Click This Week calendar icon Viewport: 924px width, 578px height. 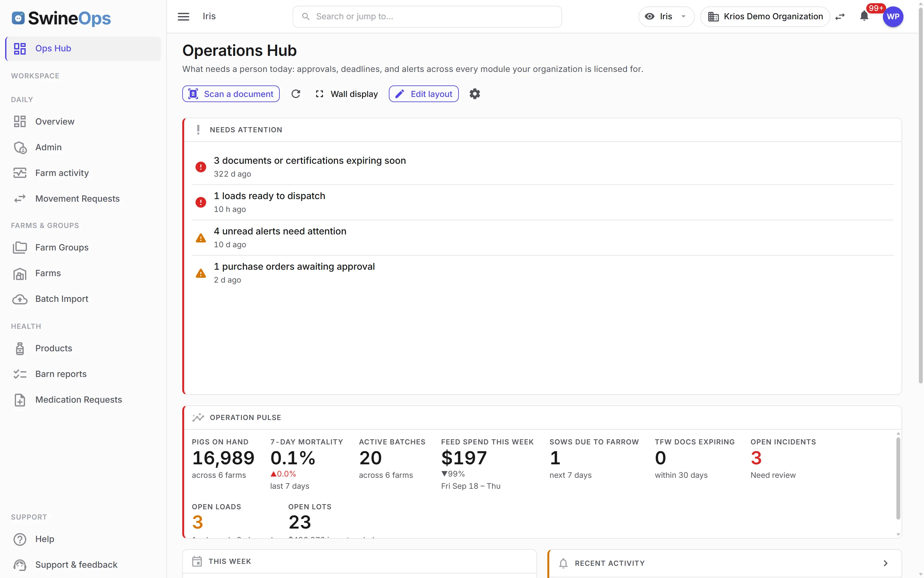pos(197,561)
